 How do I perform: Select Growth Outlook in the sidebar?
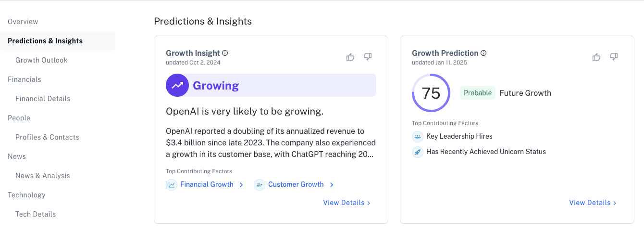pos(41,60)
